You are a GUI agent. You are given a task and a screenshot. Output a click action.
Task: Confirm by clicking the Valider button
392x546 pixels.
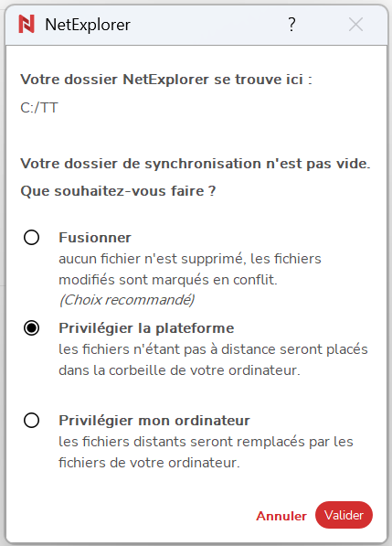344,515
